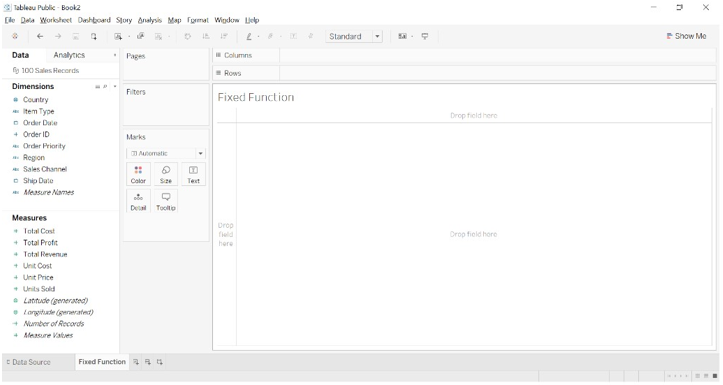The height and width of the screenshot is (385, 723).
Task: Click the Show Me button
Action: tap(686, 36)
